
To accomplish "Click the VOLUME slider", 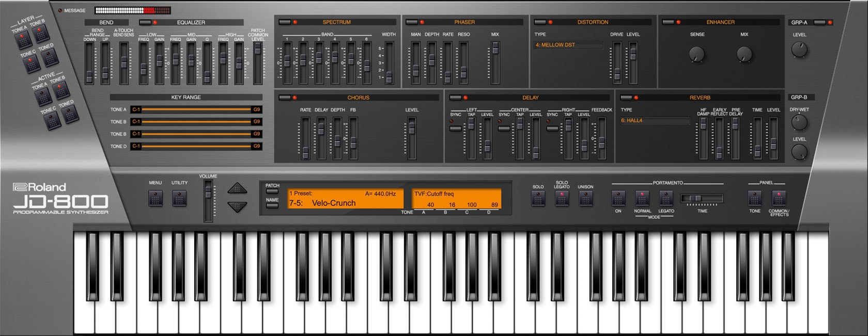I will coord(208,201).
